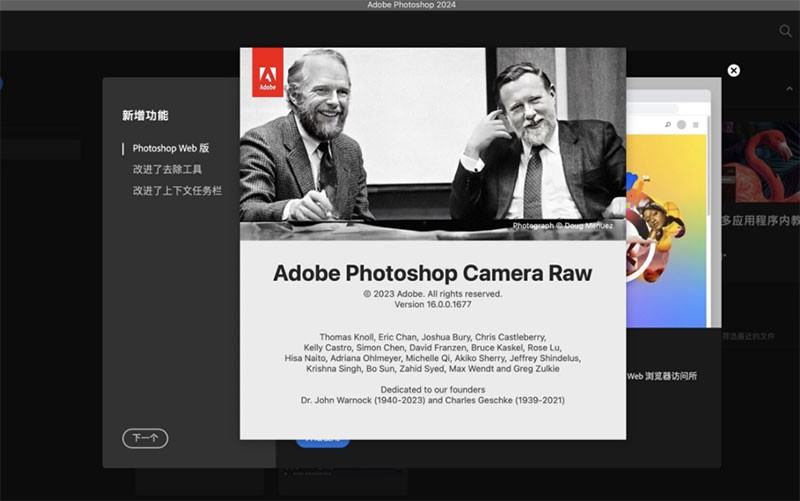800x501 pixels.
Task: Click the Version 16.0.0.1677 text
Action: tap(433, 305)
